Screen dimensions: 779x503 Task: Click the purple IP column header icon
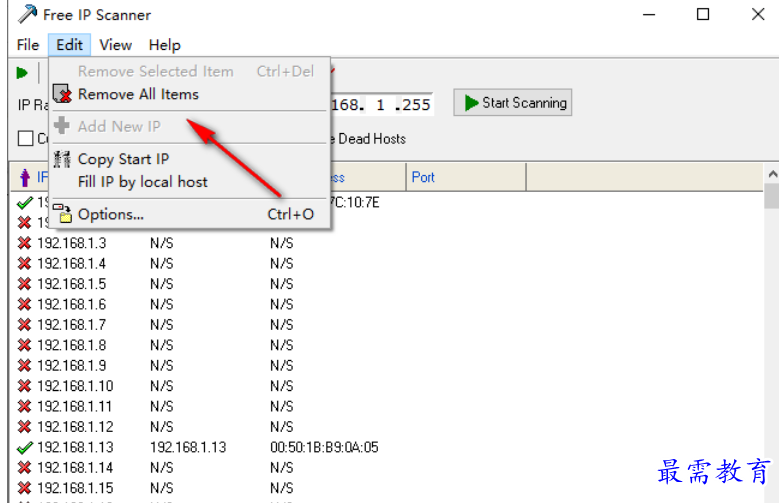25,177
